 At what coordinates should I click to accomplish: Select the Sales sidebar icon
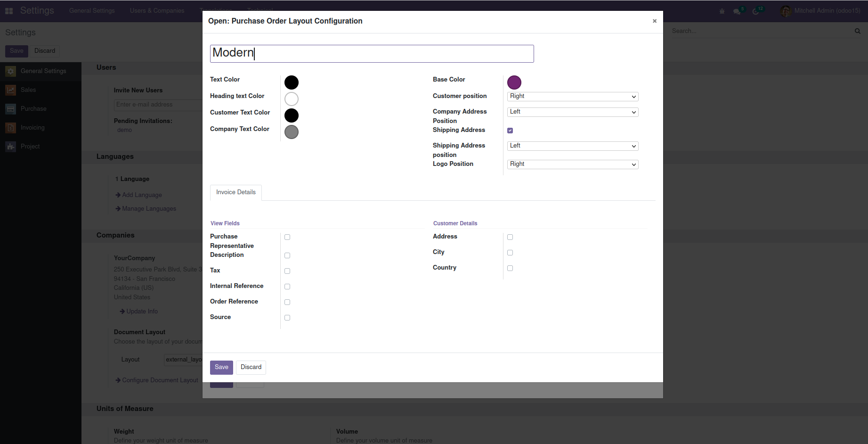[x=11, y=90]
